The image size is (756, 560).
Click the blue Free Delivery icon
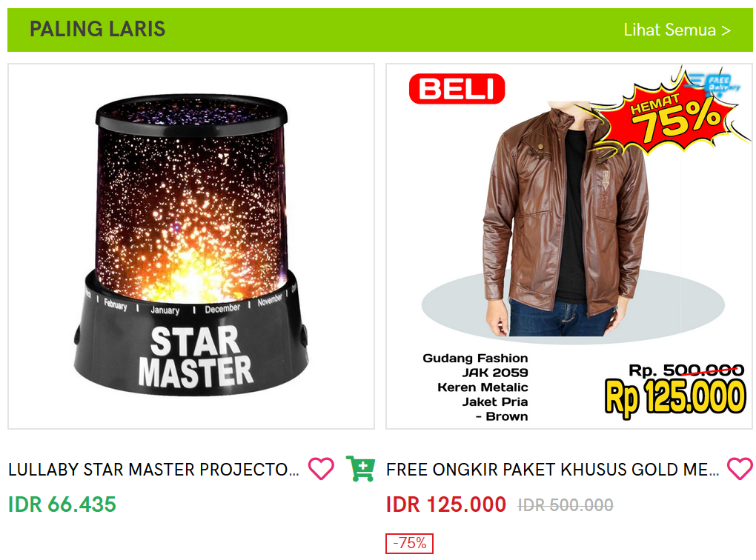click(714, 84)
